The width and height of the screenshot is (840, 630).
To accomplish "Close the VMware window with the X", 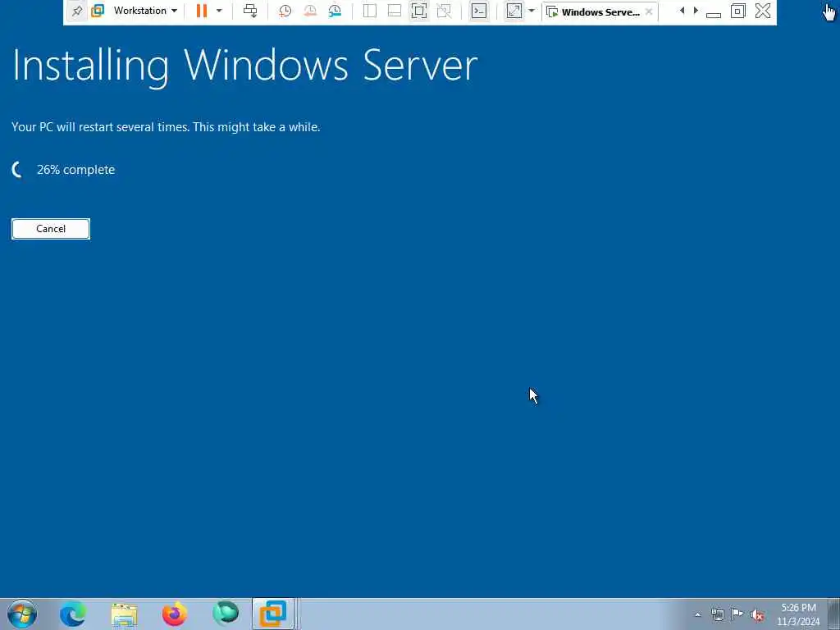I will (x=763, y=11).
